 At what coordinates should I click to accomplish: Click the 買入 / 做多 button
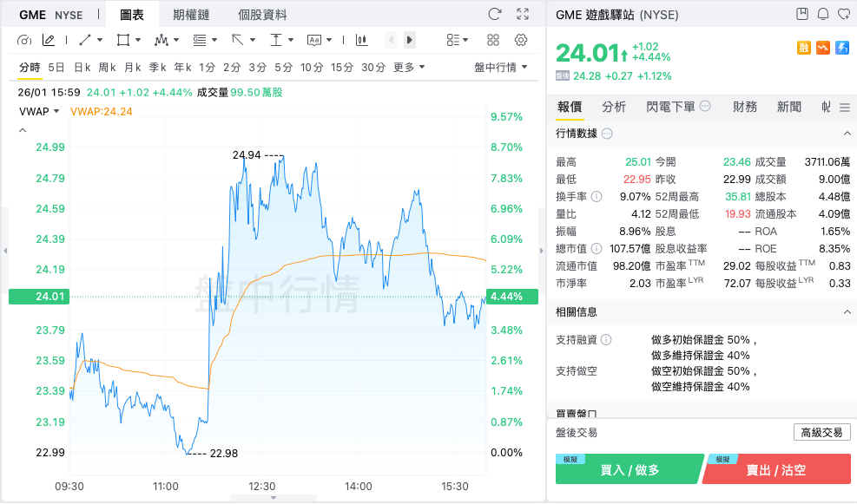click(630, 469)
